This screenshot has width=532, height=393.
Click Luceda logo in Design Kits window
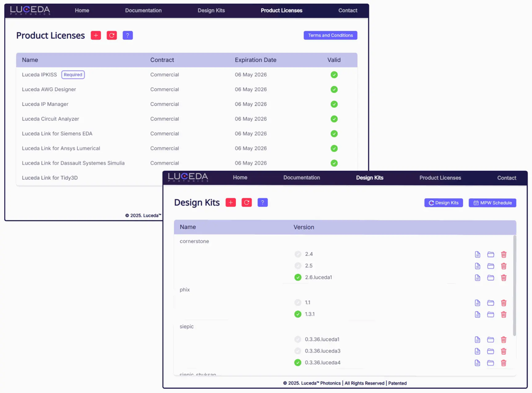[x=188, y=178]
